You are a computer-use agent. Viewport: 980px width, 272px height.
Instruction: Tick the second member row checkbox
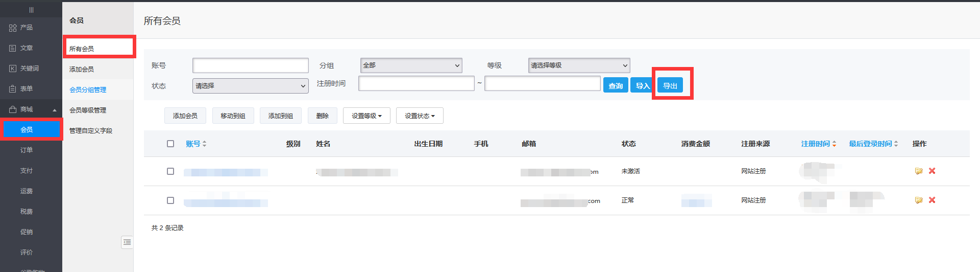click(x=170, y=200)
